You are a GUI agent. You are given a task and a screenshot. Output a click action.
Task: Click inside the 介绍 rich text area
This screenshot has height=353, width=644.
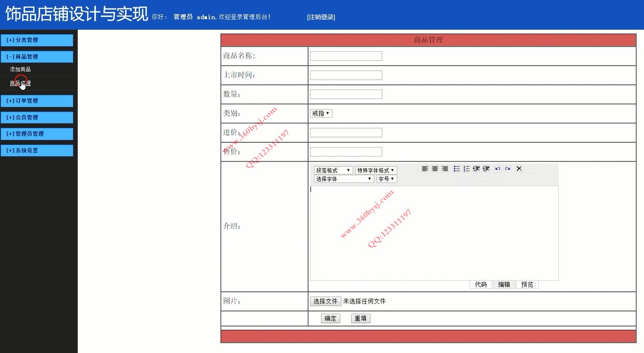[434, 233]
